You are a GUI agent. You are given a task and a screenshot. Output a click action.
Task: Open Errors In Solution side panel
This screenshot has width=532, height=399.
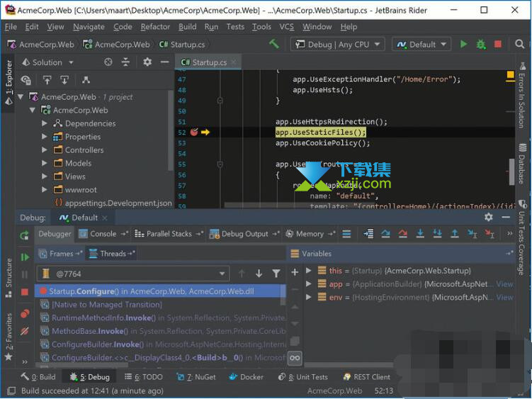pyautogui.click(x=522, y=96)
